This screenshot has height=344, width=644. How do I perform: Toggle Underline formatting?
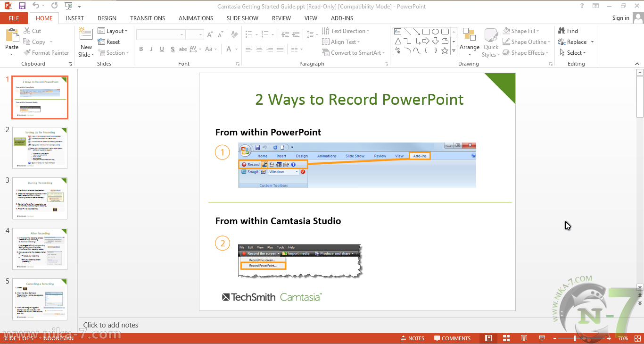coord(162,49)
